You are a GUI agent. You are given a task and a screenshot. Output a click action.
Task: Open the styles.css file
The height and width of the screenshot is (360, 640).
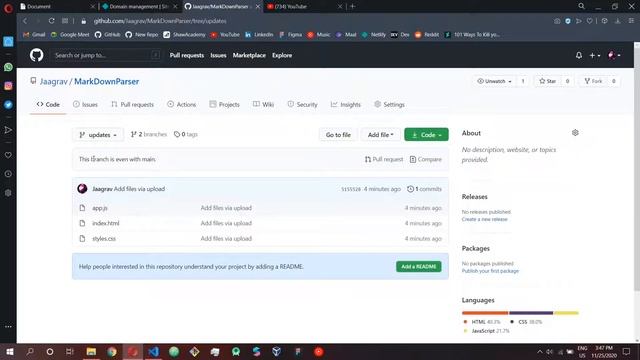pos(104,238)
